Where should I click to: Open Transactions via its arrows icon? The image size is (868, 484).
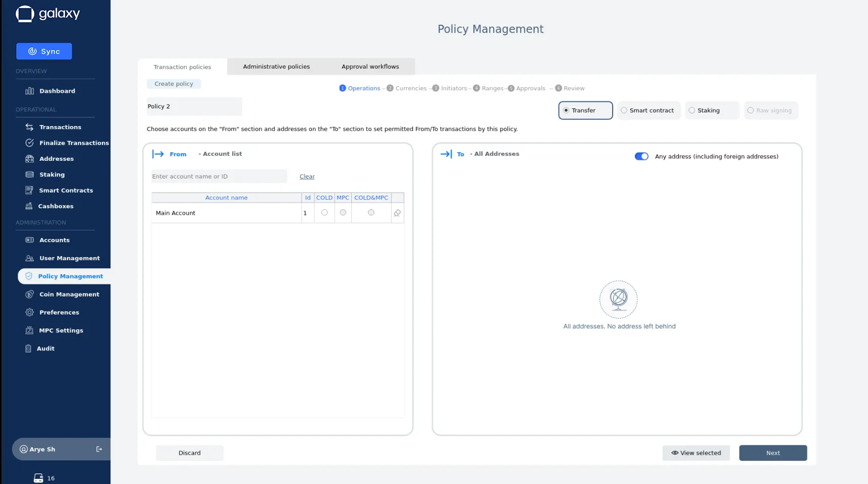30,127
